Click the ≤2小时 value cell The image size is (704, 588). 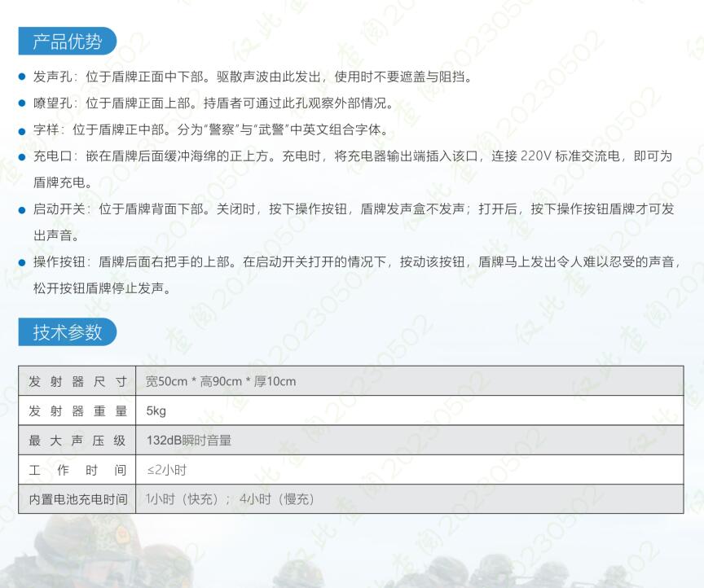click(166, 470)
